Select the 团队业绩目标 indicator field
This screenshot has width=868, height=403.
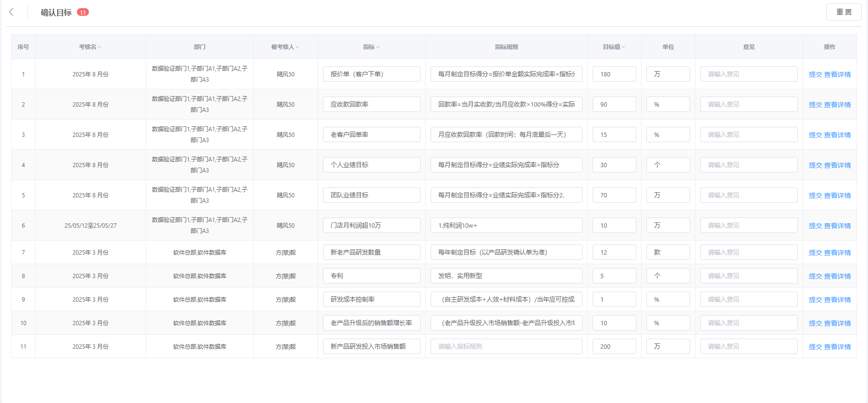pyautogui.click(x=371, y=195)
